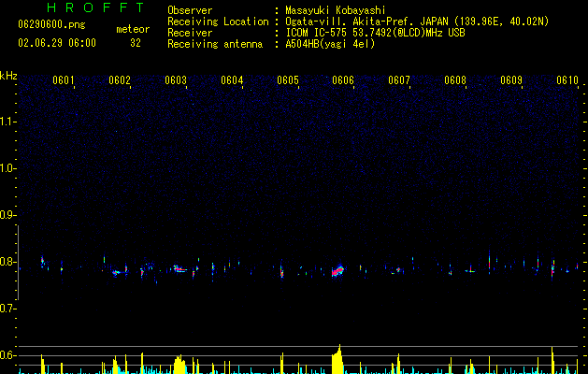This screenshot has height=374, width=588.
Task: Click the 1.0 kHz axis label
Action: click(x=7, y=168)
